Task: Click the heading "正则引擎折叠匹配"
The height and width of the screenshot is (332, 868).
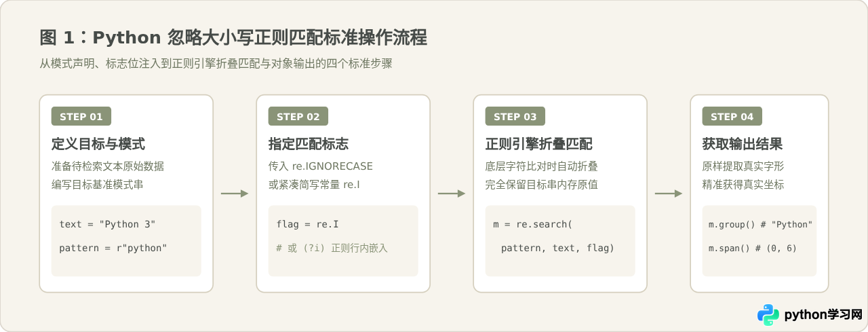Action: pos(539,145)
